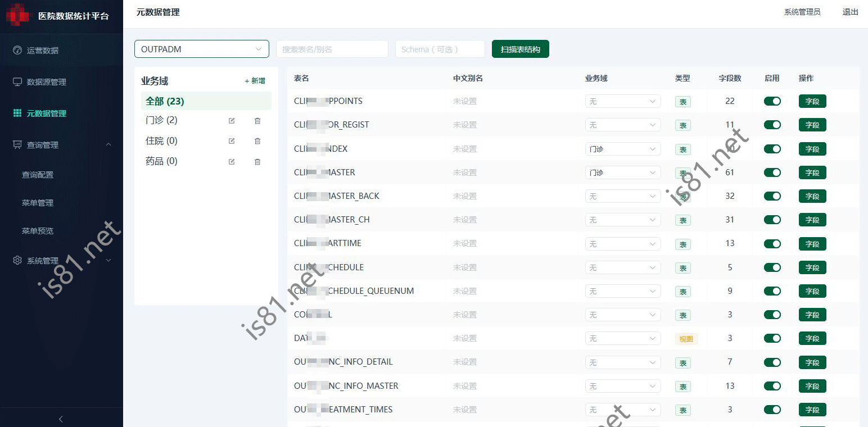Click the 表 type tag in ARTTIME row
The width and height of the screenshot is (868, 427).
coord(683,244)
